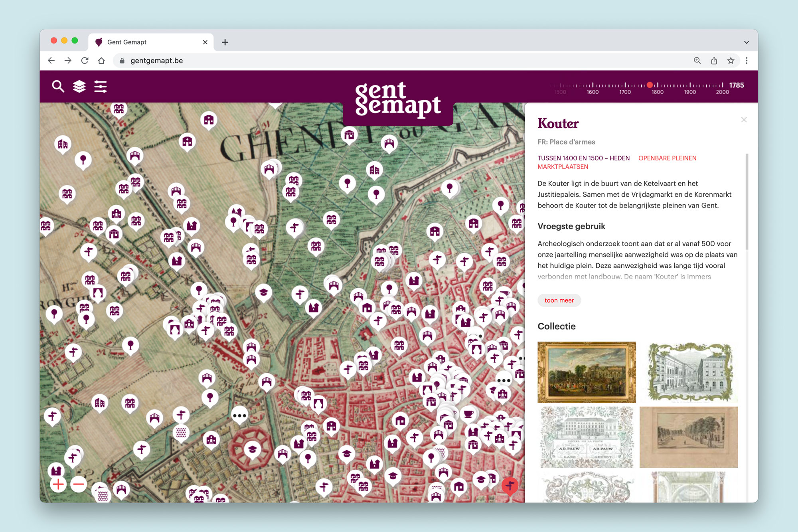Open the filter settings icon
Screen dimensions: 798x532
pos(100,86)
